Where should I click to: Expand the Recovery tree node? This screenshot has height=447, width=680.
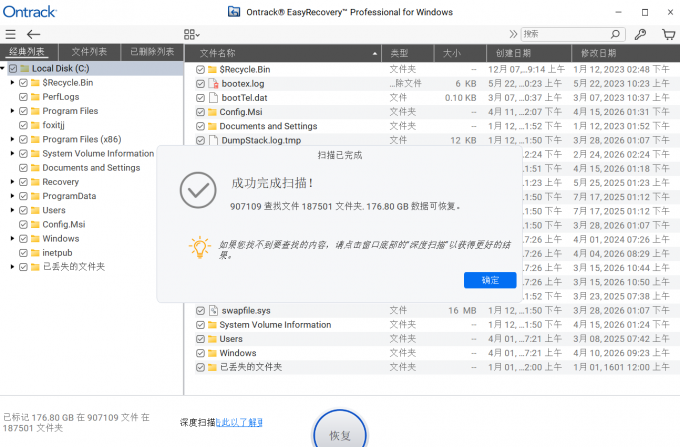[x=13, y=182]
